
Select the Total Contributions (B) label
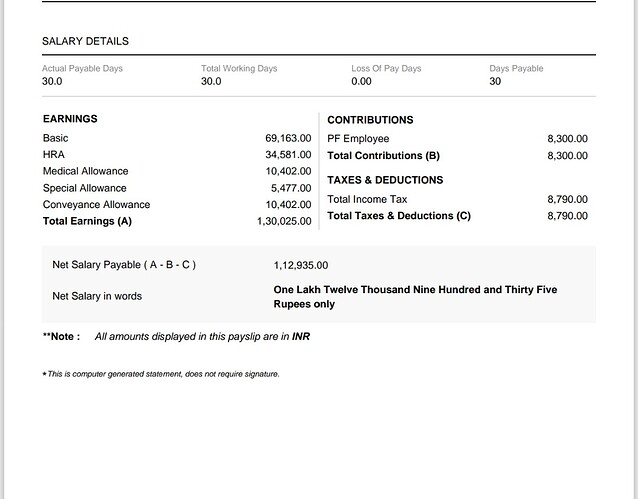click(x=383, y=155)
